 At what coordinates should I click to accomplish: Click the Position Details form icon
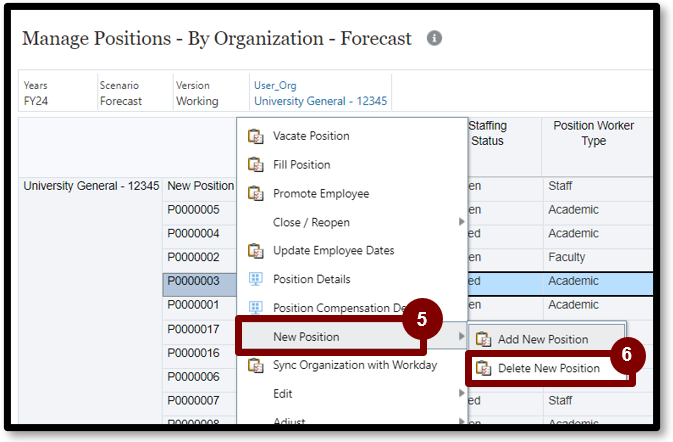pos(255,279)
